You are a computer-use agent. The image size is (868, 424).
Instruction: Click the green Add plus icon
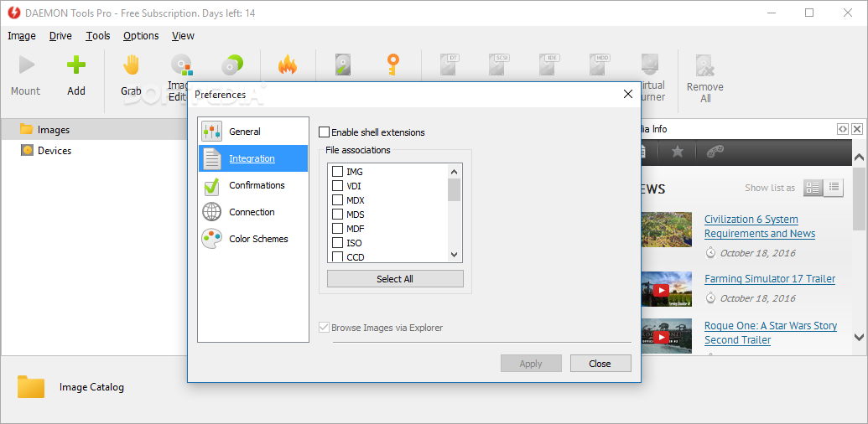click(76, 65)
